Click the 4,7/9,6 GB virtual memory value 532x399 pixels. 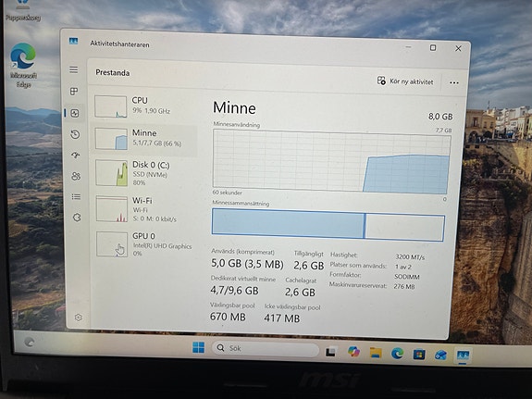(x=234, y=291)
